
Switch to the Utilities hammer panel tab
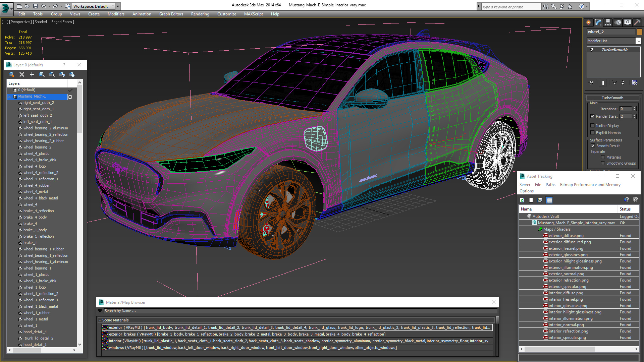click(637, 22)
